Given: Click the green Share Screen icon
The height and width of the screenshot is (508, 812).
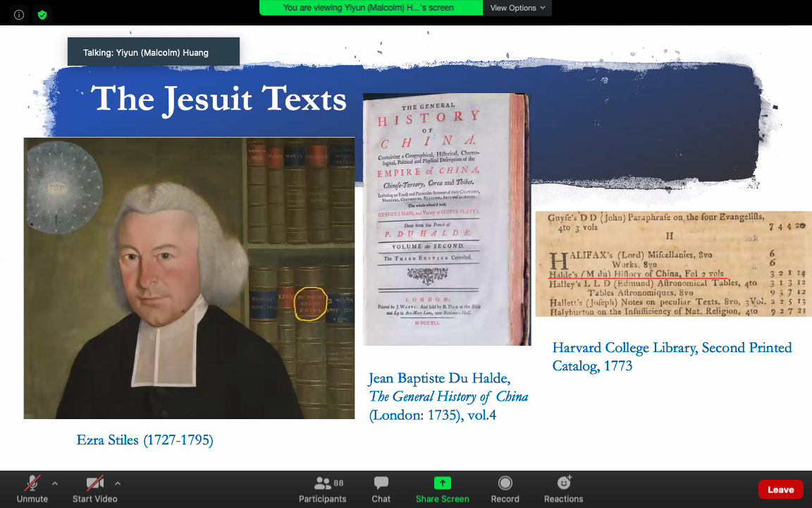Looking at the screenshot, I should pos(442,483).
